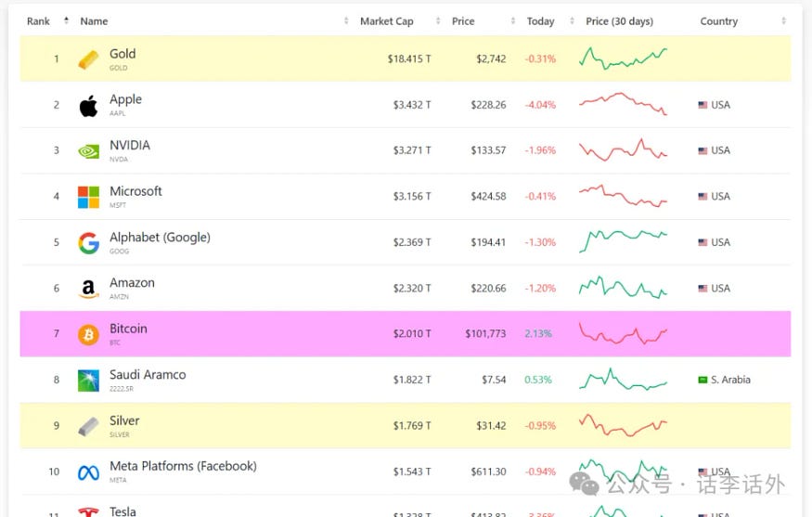Click NVIDIA's 30-day price chart

click(x=623, y=149)
